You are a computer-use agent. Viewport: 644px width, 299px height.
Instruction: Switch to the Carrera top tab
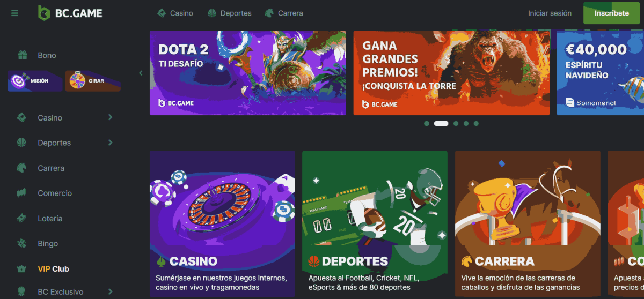tap(284, 13)
